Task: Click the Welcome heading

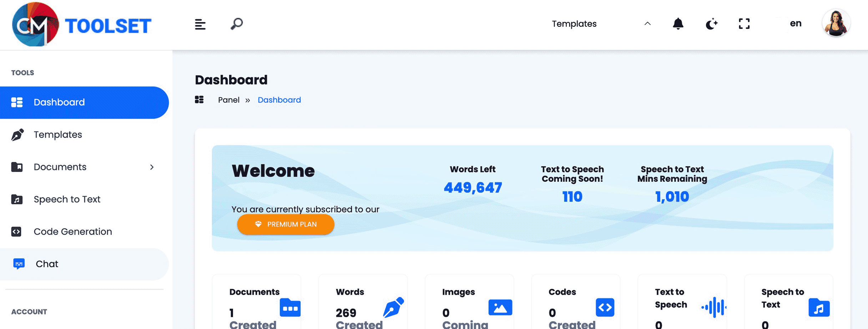Action: pyautogui.click(x=273, y=171)
